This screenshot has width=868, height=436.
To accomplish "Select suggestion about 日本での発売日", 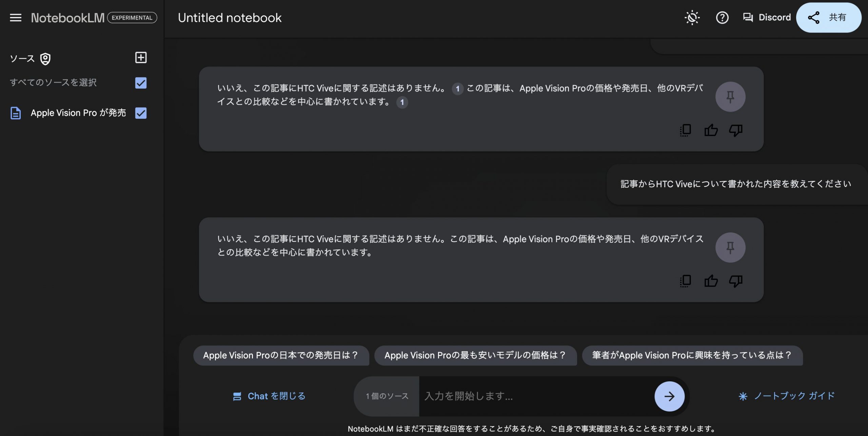I will pyautogui.click(x=281, y=355).
